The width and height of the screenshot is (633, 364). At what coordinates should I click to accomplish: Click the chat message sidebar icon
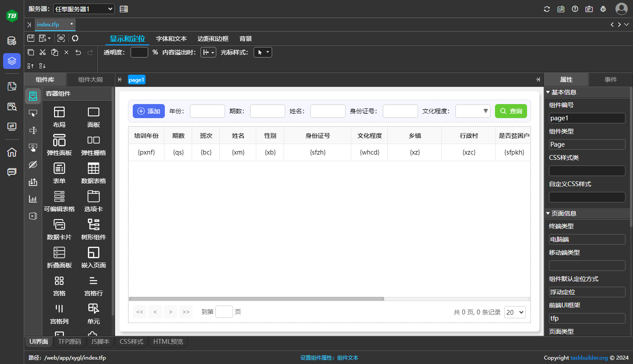pyautogui.click(x=12, y=172)
